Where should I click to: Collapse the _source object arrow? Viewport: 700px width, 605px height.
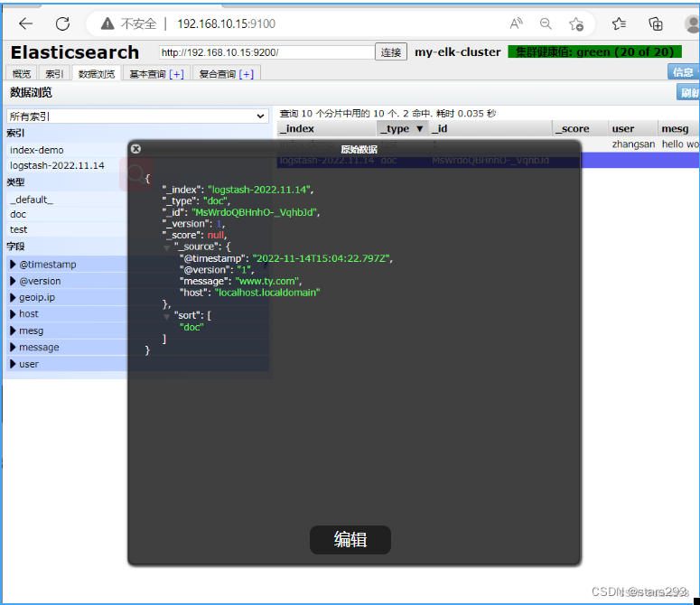click(x=167, y=247)
